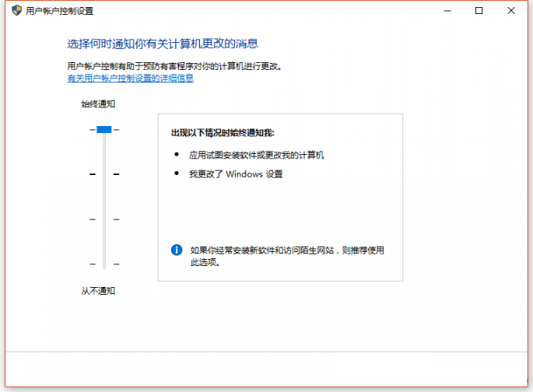Screen dimensions: 533x392
Task: Maximize the 用户帐户控制设置 window
Action: pyautogui.click(x=479, y=11)
